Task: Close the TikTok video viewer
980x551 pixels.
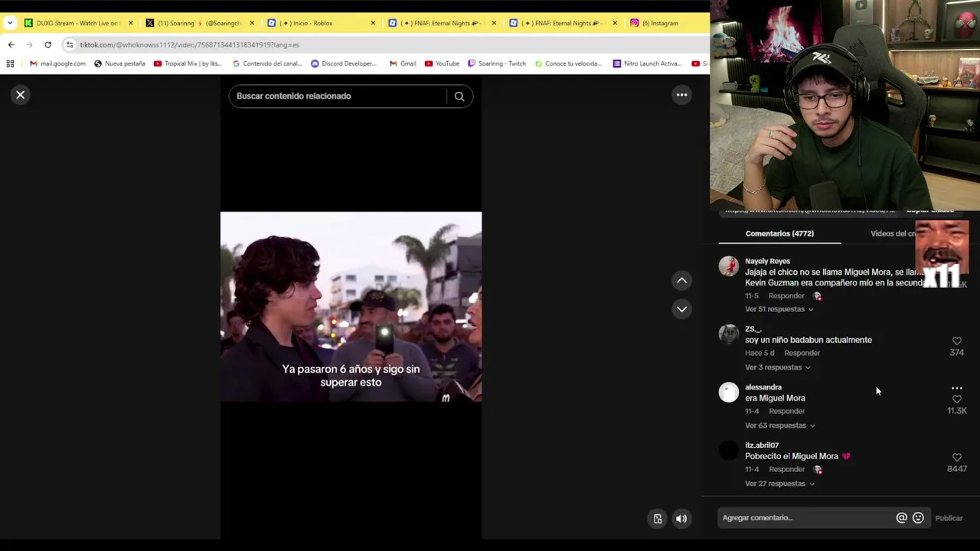Action: (x=21, y=95)
